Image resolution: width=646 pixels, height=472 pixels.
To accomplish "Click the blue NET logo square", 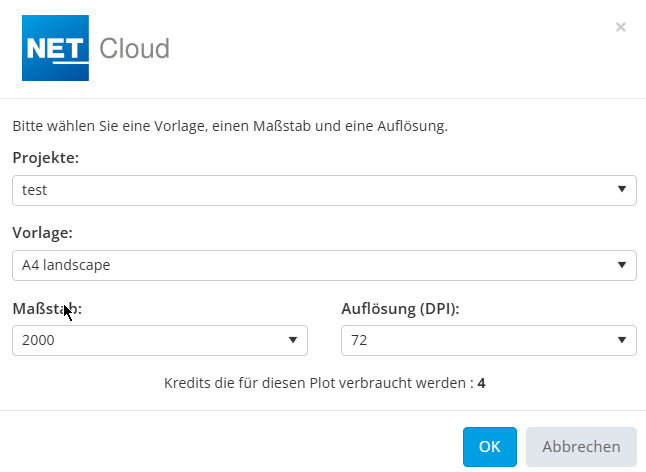I will tap(56, 47).
